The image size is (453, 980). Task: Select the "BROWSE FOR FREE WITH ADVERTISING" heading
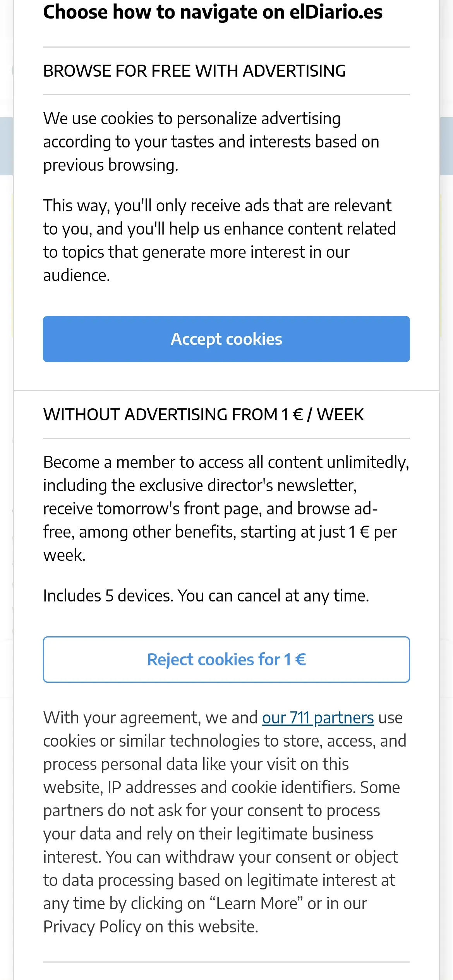[x=194, y=71]
